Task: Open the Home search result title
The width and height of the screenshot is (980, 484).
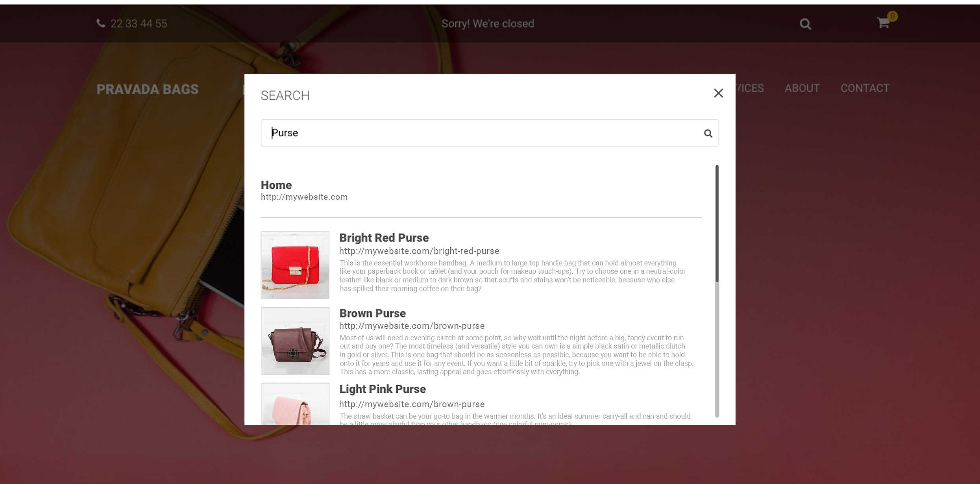Action: (276, 185)
